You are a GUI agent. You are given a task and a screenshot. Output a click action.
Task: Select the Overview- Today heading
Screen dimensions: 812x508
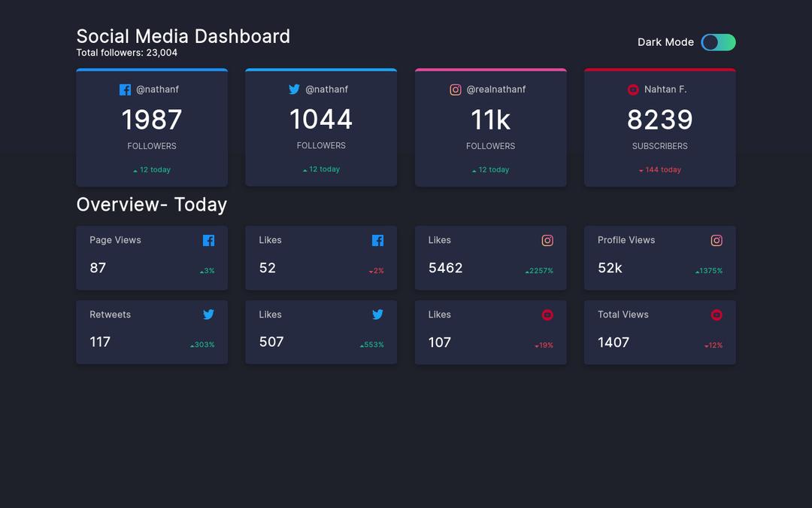pos(151,204)
